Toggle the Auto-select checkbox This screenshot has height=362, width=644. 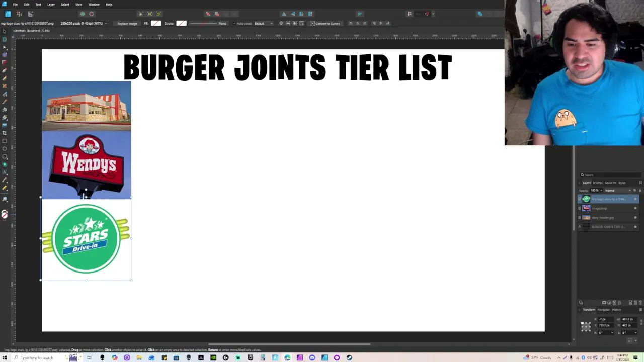pos(234,23)
